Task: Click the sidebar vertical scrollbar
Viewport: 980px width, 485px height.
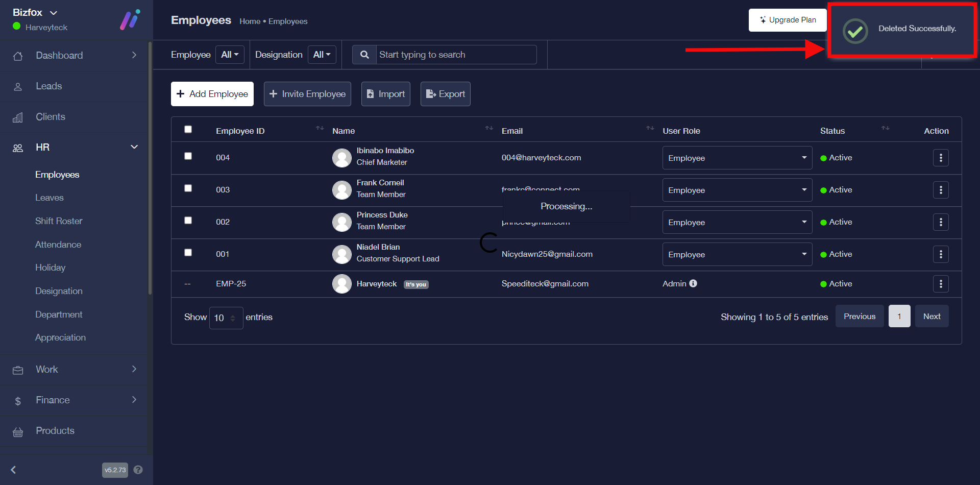Action: [150, 168]
